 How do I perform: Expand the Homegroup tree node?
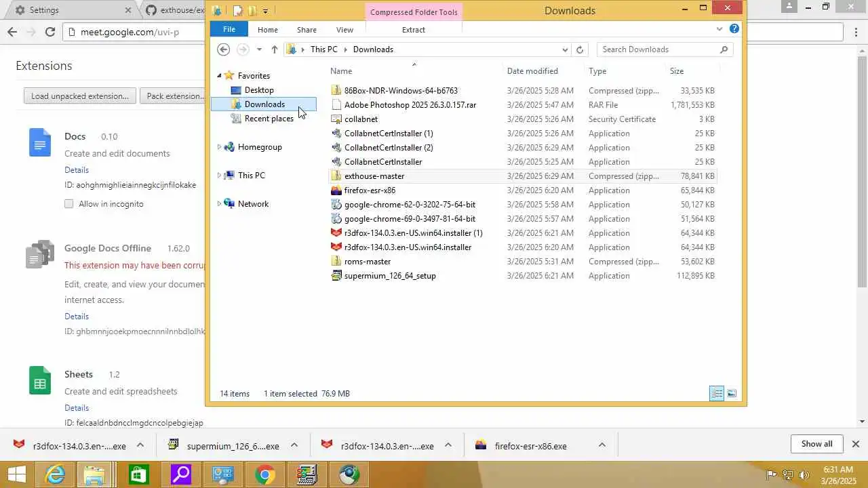tap(219, 147)
